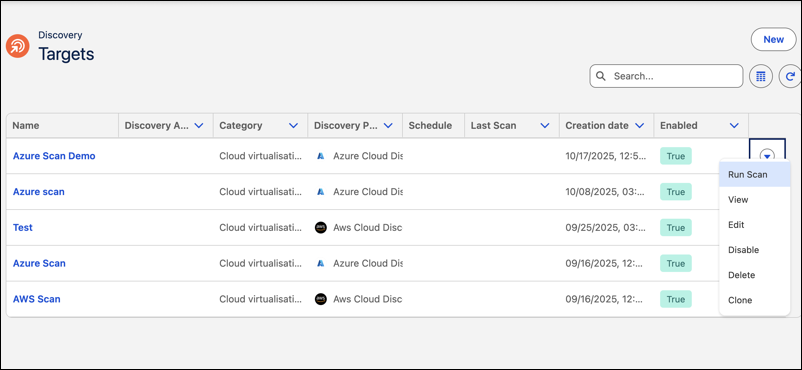The image size is (802, 370).
Task: Click Azure Cloud Dis text in Azure Scan Demo row
Action: tap(368, 156)
